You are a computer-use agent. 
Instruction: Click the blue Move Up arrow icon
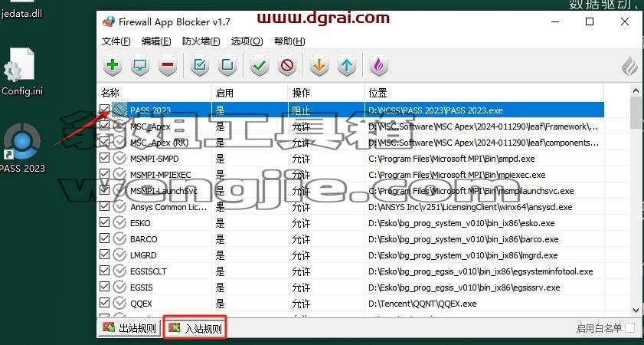click(347, 65)
